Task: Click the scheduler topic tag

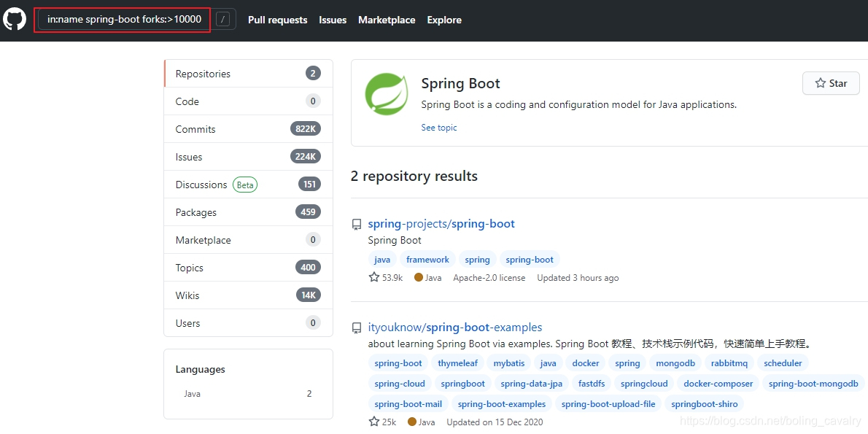Action: 783,363
